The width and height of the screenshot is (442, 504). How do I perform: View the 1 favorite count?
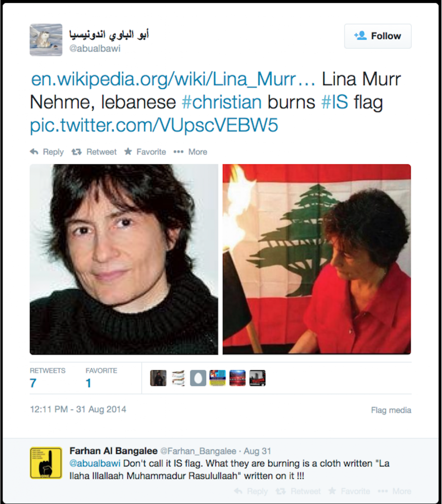[x=89, y=383]
